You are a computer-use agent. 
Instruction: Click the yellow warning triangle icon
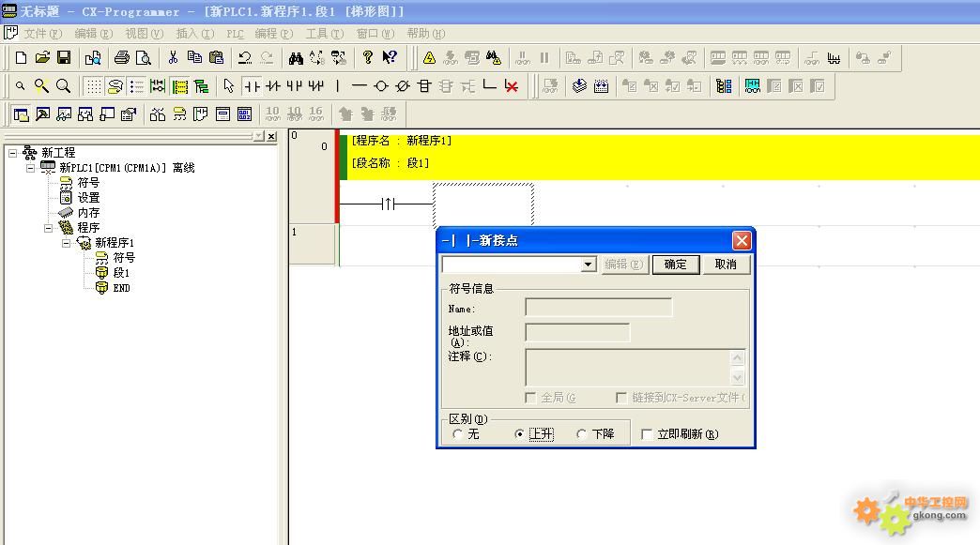click(x=429, y=58)
